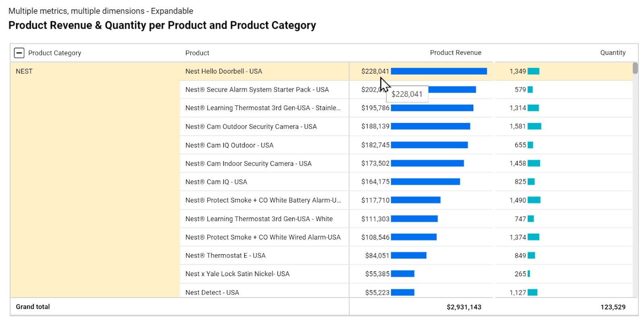Click the 1,581 quantity value
644x324 pixels.
point(518,126)
